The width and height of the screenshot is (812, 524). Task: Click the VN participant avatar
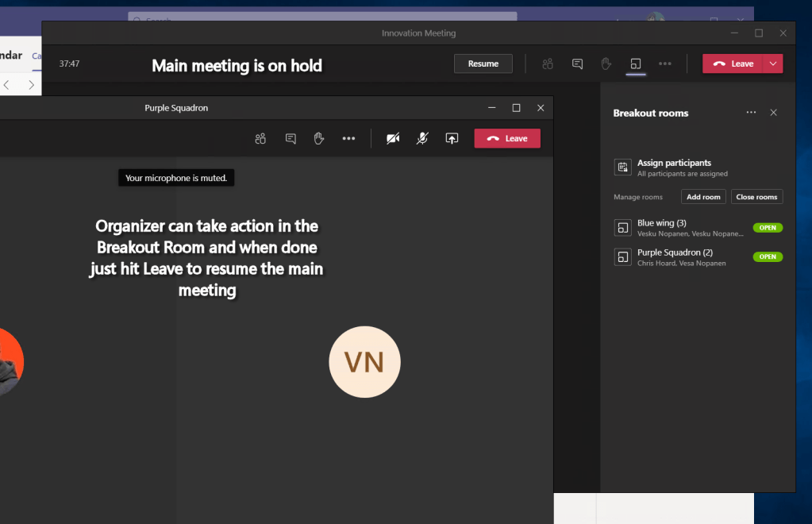[x=364, y=362]
